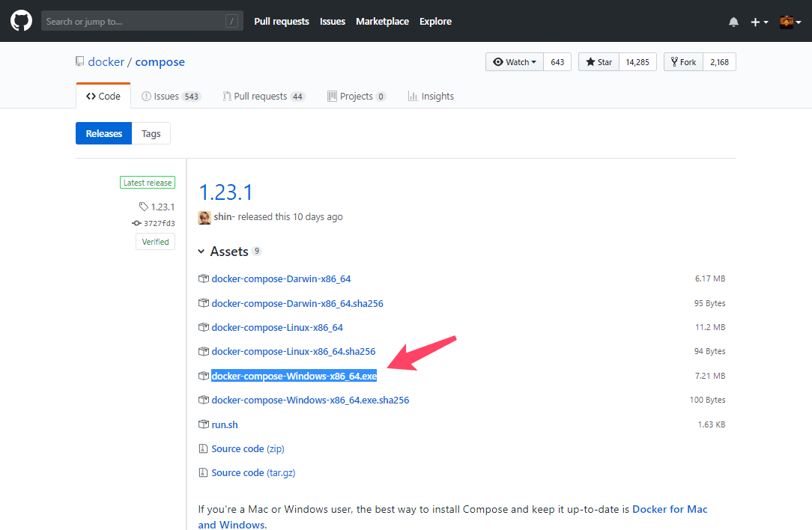Open Marketplace in the top navigation
Viewport: 812px width, 530px height.
pyautogui.click(x=382, y=21)
